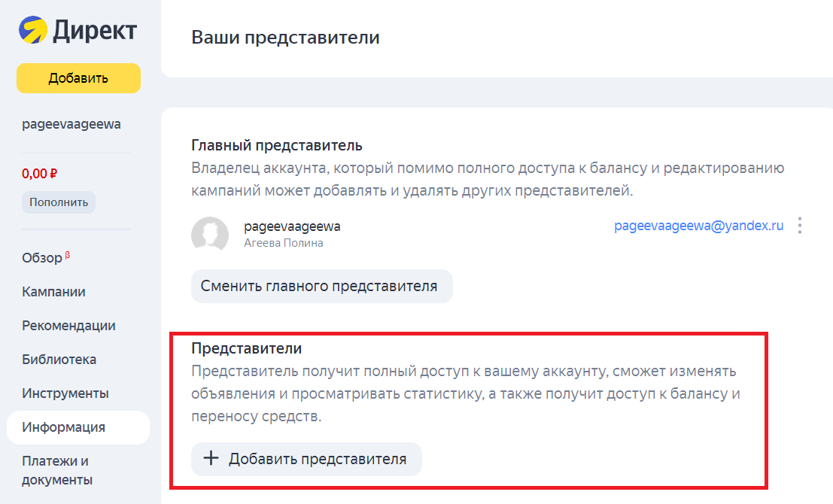The image size is (833, 504).
Task: Select Библиотека sidebar item
Action: coord(59,360)
